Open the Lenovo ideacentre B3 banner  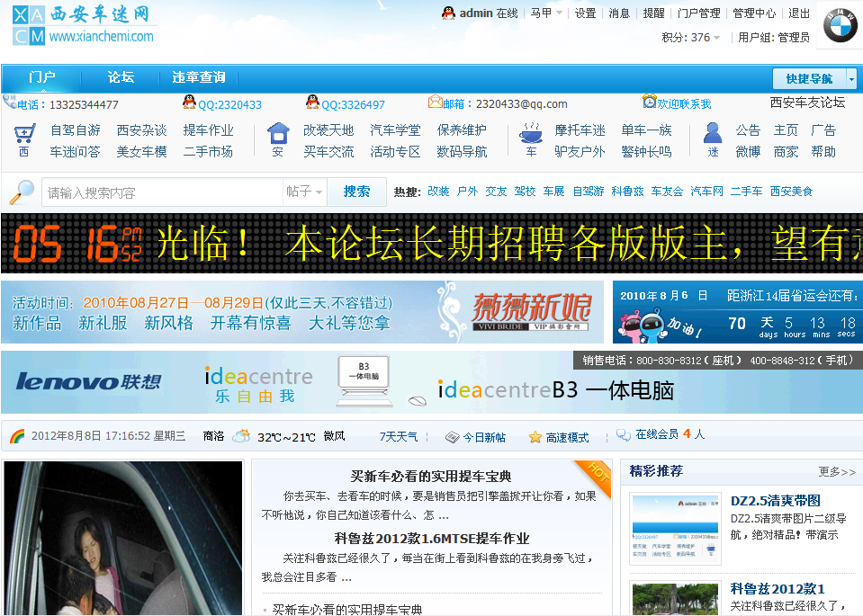click(x=432, y=382)
